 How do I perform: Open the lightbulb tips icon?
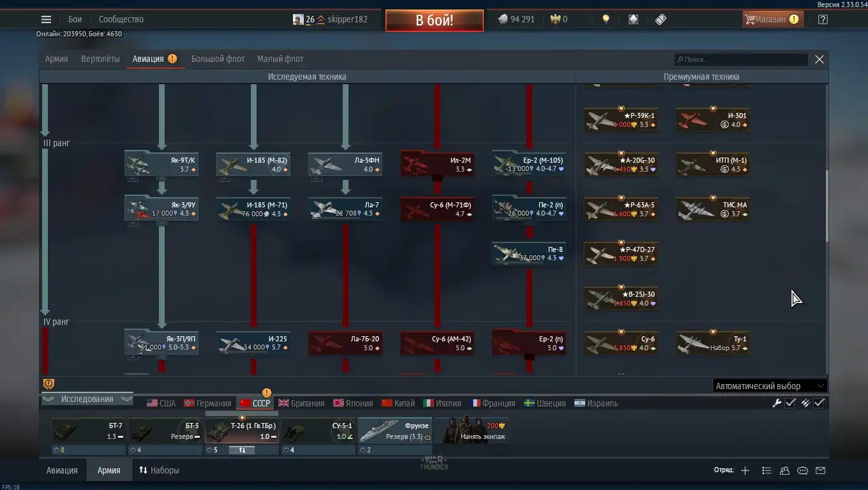(x=606, y=19)
